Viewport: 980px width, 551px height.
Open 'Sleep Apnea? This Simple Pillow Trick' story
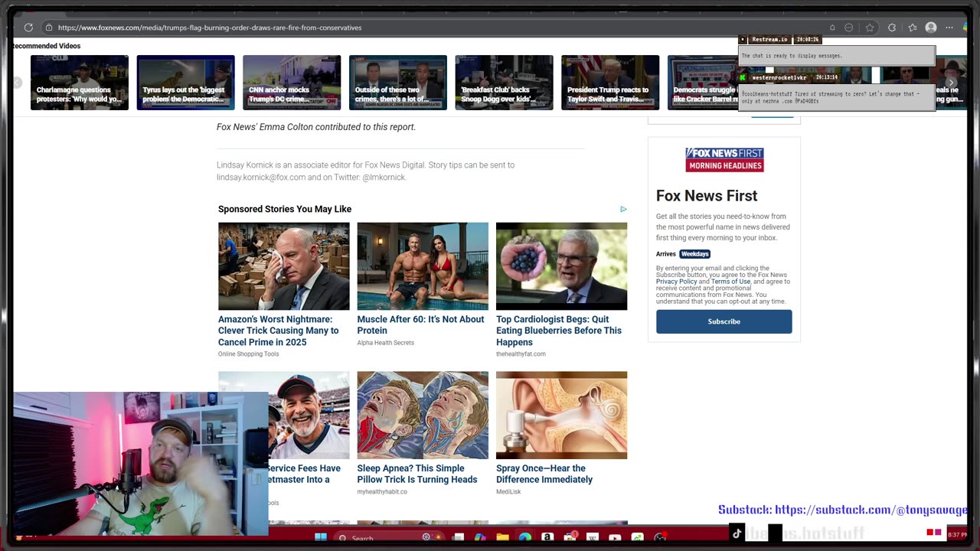[x=416, y=474]
